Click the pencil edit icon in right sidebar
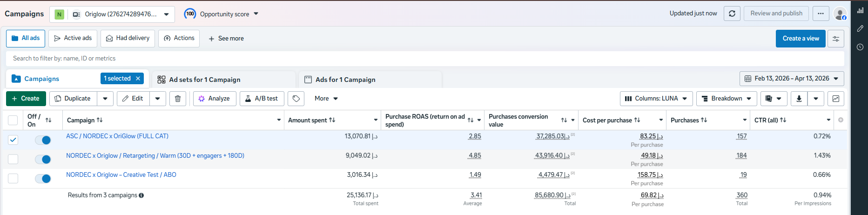This screenshot has height=215, width=868. point(860,28)
